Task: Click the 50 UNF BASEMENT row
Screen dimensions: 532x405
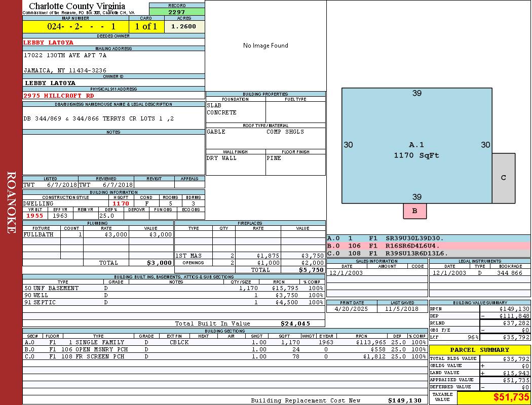Action: click(x=174, y=289)
